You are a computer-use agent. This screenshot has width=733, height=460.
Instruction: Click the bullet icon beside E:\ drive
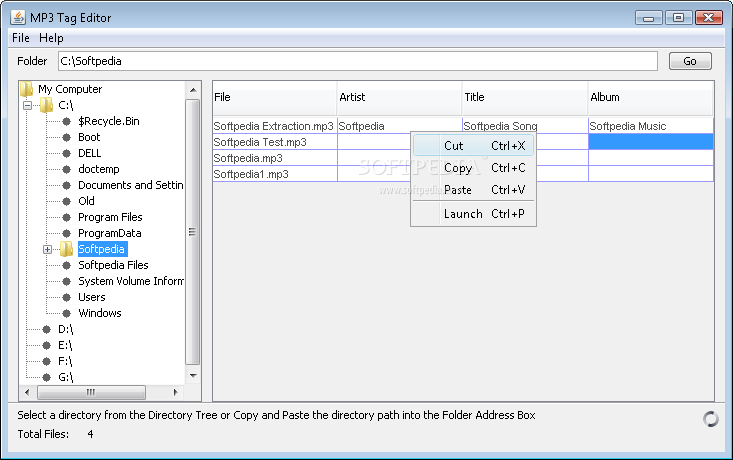(46, 345)
